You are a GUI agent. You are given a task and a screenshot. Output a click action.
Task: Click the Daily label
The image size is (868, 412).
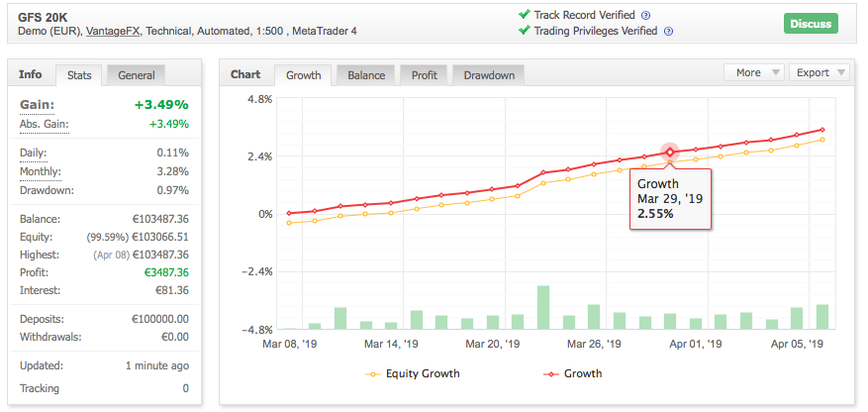pos(34,153)
